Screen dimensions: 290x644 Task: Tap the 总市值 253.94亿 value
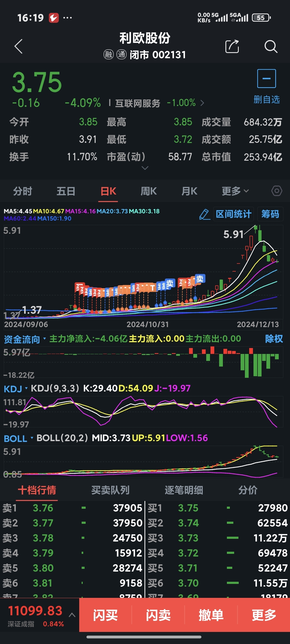[263, 157]
